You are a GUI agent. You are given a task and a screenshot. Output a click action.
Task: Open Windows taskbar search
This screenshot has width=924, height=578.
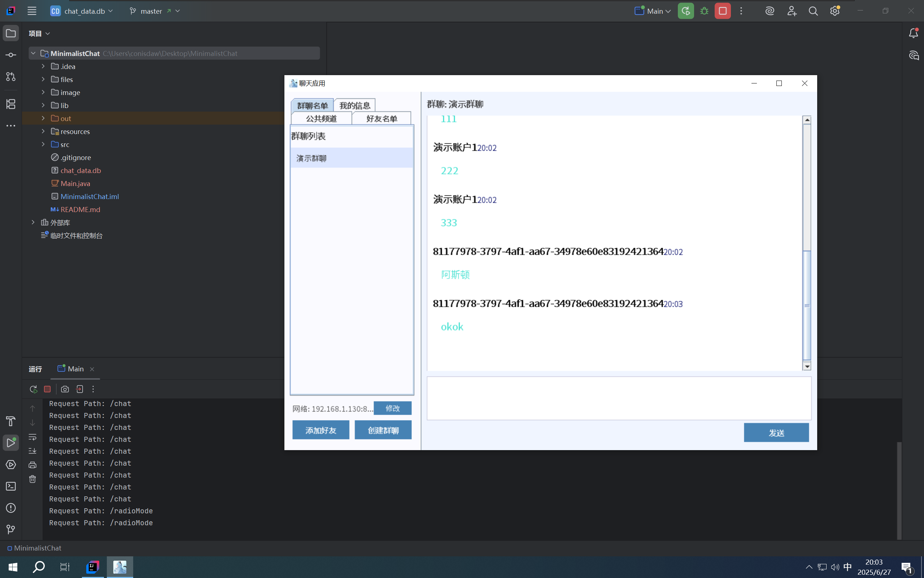(39, 567)
